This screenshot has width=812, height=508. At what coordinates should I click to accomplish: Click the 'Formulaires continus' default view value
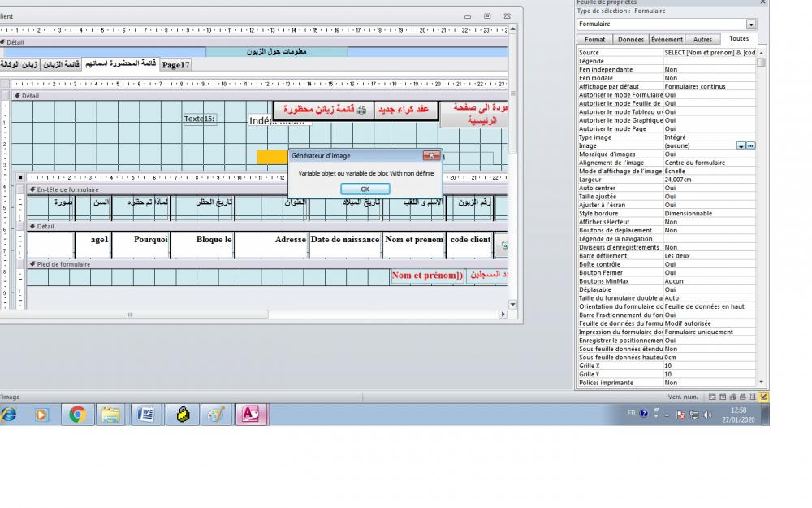pos(710,87)
